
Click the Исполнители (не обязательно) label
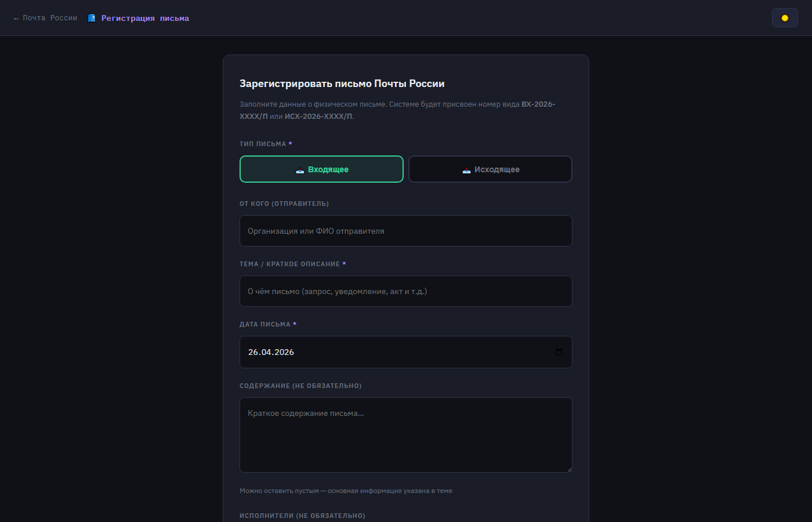point(302,516)
